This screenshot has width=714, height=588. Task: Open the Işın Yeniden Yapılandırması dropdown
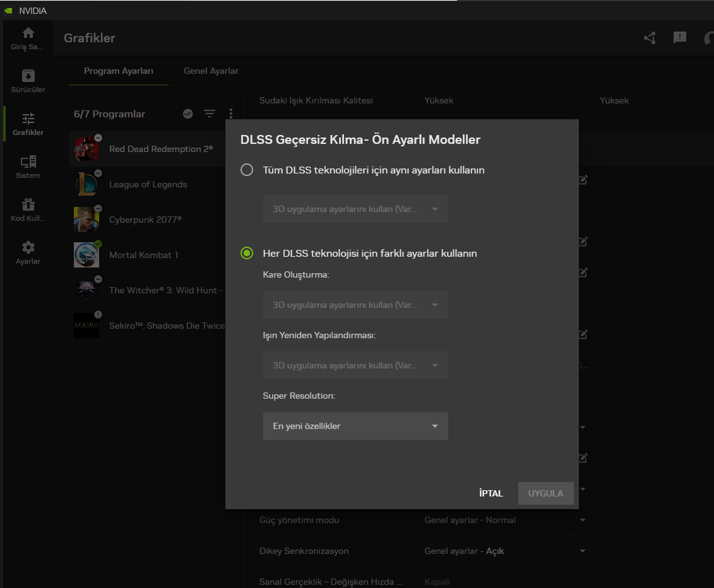pyautogui.click(x=355, y=365)
